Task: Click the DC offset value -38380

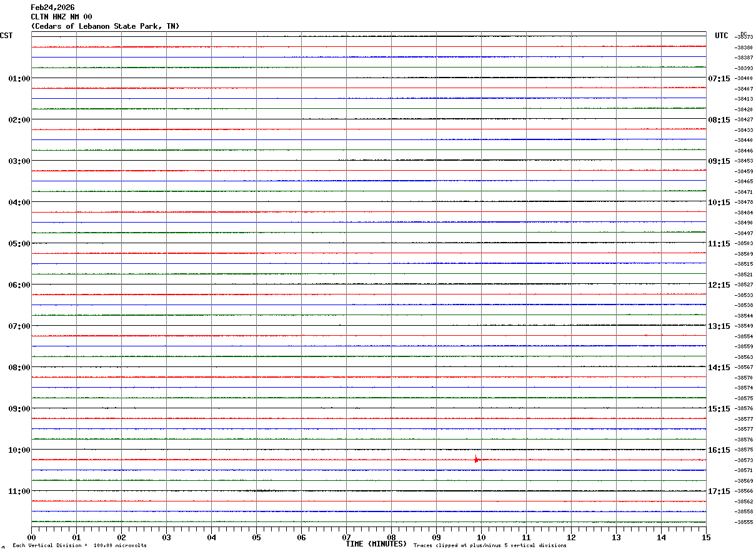Action: point(744,48)
